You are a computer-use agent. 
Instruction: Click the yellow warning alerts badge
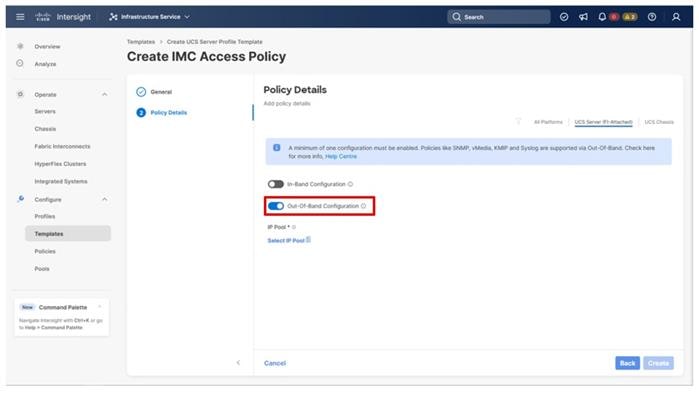629,17
